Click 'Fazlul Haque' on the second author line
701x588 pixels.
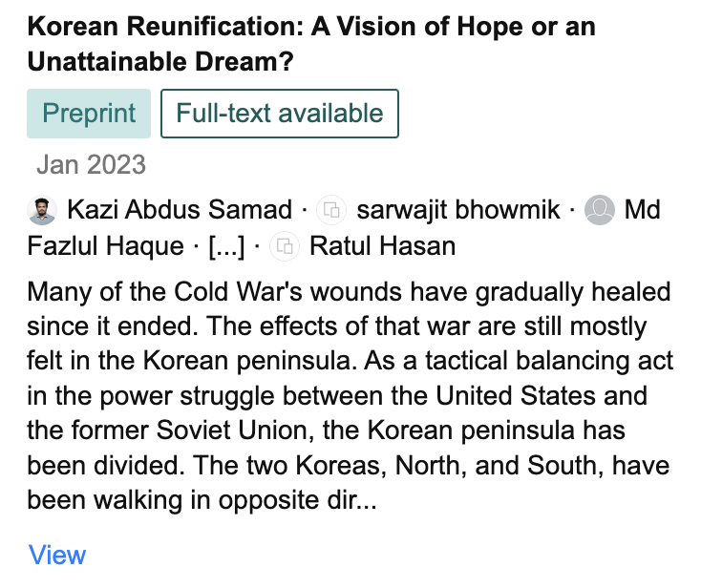(x=105, y=247)
